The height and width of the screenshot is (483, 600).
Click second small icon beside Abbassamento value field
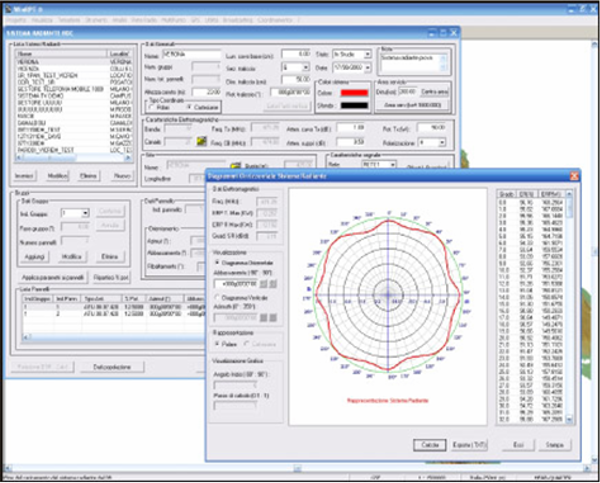pyautogui.click(x=273, y=284)
